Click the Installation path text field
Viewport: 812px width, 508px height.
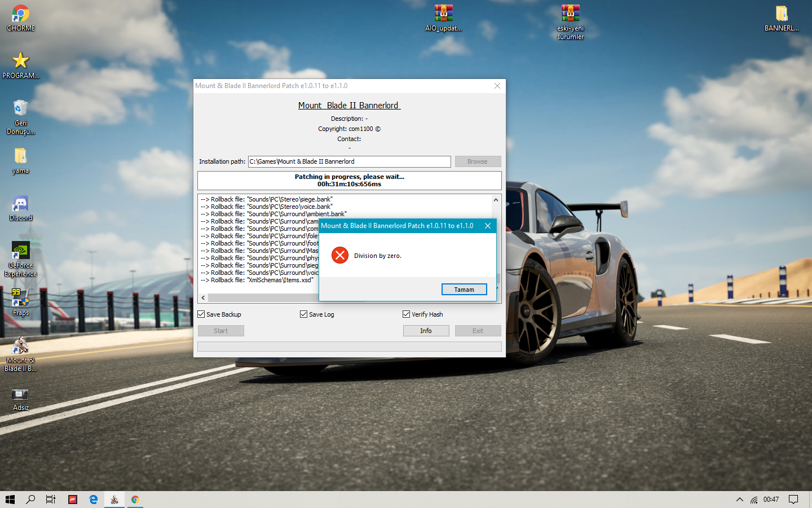click(x=350, y=161)
